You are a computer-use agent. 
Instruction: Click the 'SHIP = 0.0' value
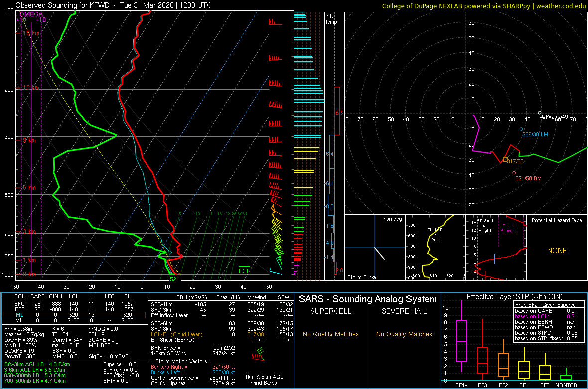click(x=116, y=381)
